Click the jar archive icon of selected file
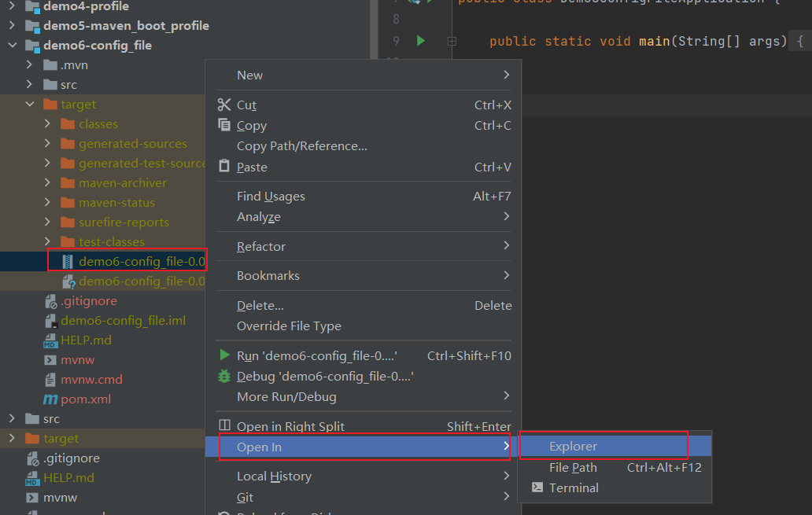The height and width of the screenshot is (515, 812). (x=68, y=261)
